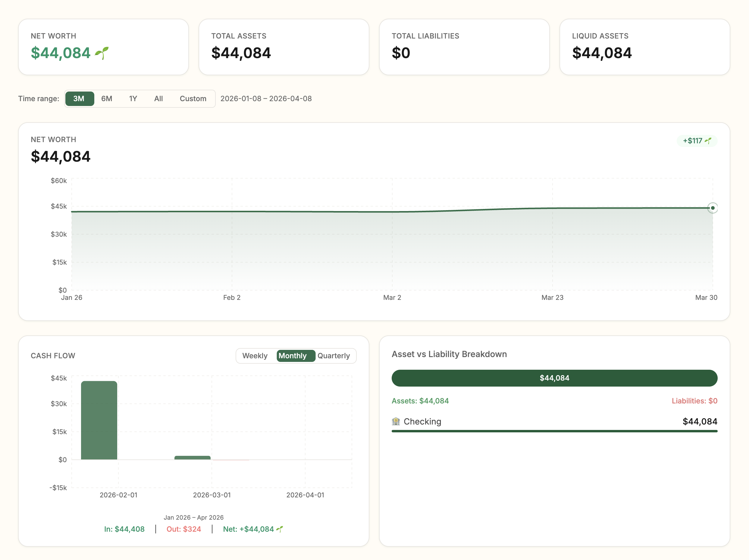Click the Monthly tab in cash flow panel
The image size is (749, 560).
pyautogui.click(x=294, y=356)
